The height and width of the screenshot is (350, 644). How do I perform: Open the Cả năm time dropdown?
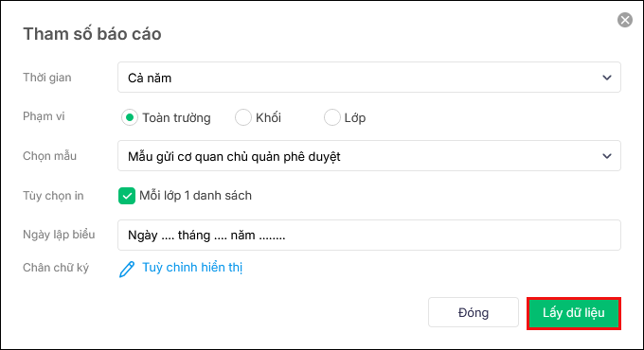368,78
